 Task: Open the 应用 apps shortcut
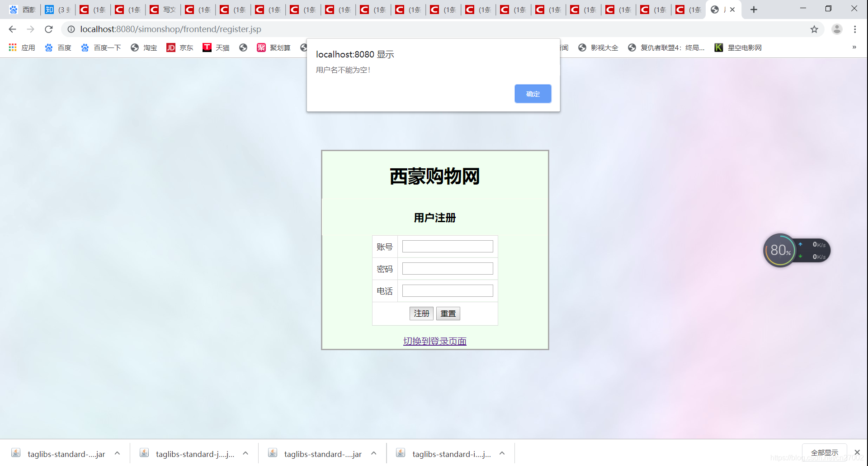[22, 48]
